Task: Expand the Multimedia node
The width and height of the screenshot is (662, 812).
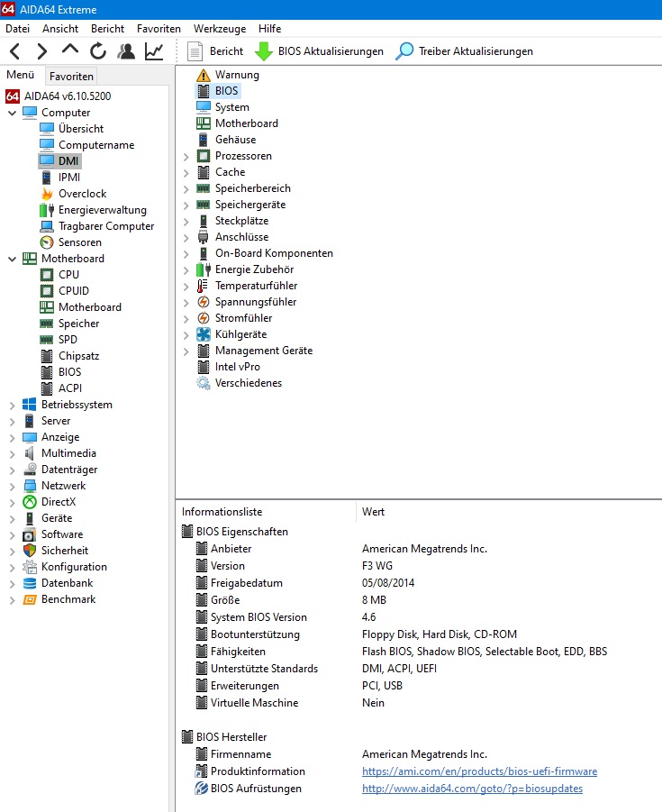Action: (12, 454)
